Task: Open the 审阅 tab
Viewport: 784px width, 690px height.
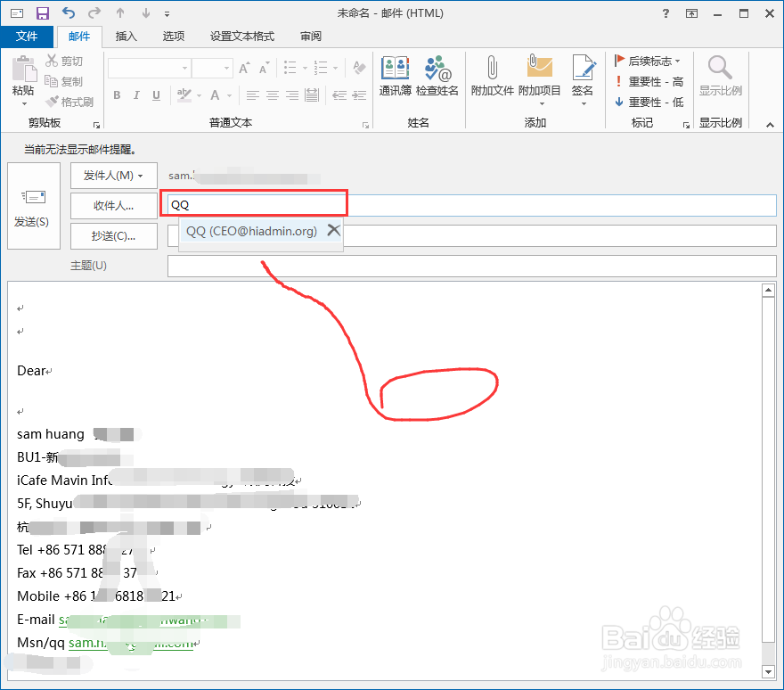Action: [311, 36]
